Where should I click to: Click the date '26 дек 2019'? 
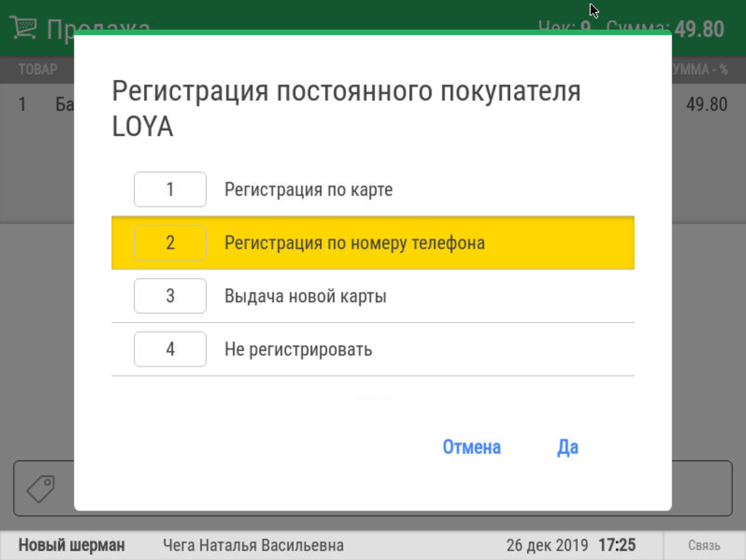(x=547, y=545)
